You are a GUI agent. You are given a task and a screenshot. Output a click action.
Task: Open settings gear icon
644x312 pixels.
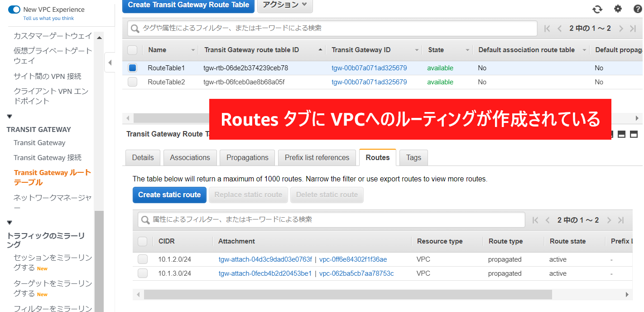(618, 9)
